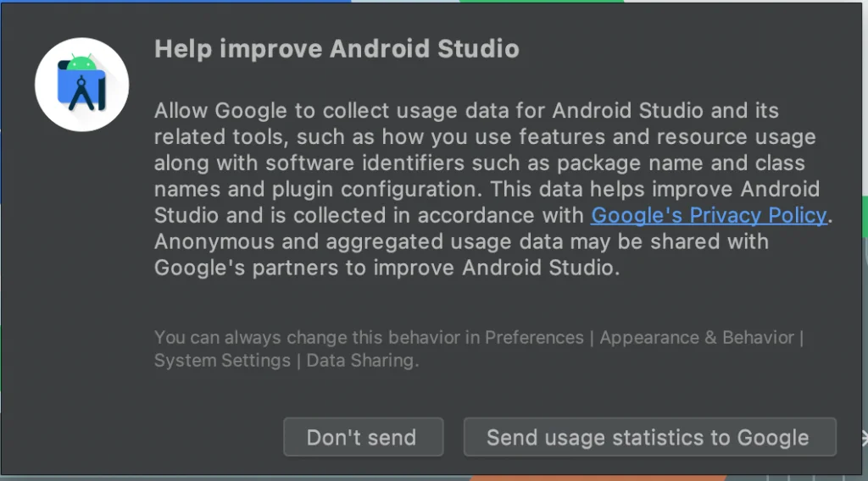
Task: Click the Help improve Android Studio heading
Action: 337,48
